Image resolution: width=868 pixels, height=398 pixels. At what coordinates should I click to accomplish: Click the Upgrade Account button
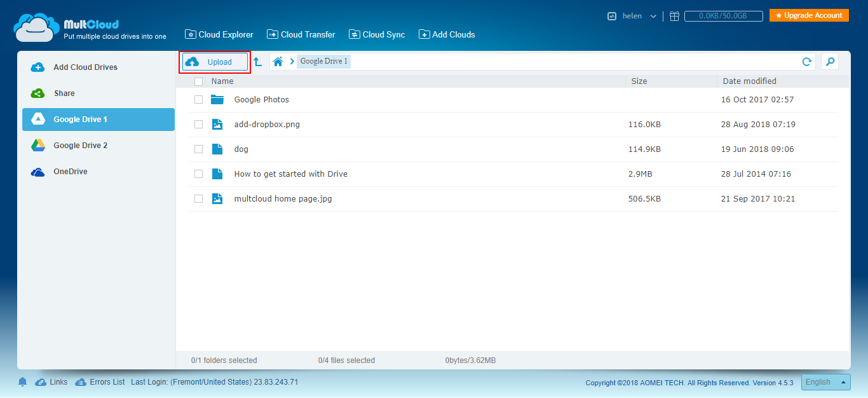coord(809,15)
